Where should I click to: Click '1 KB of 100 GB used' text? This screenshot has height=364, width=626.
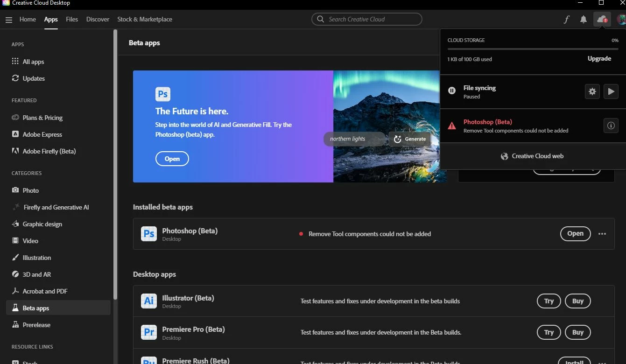tap(470, 59)
